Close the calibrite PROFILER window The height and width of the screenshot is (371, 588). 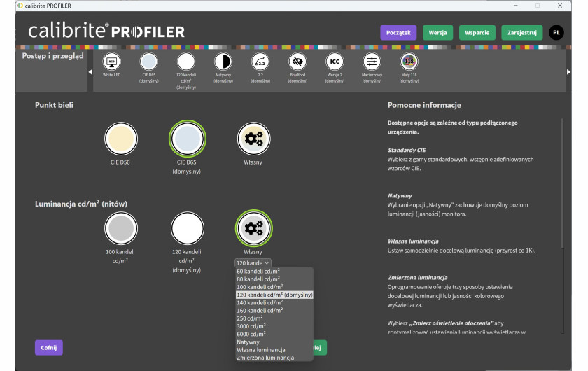tap(560, 6)
